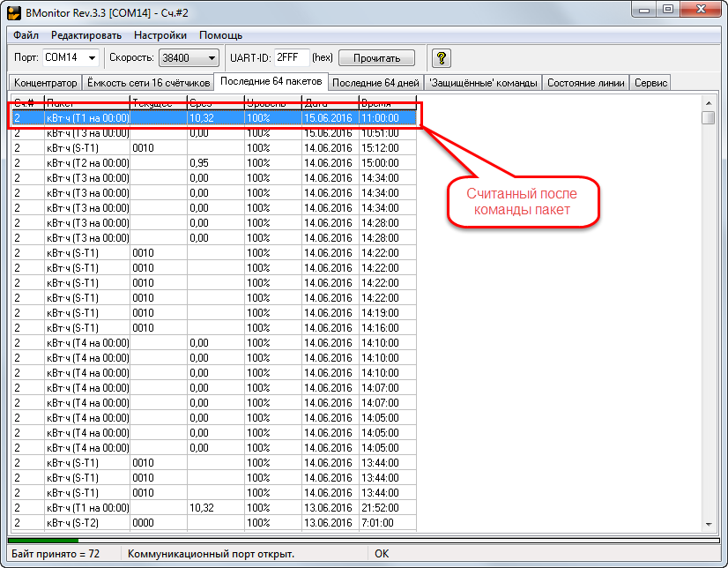Click the vertical scrollbar thumb
Viewport: 728px width, 568px height.
[x=709, y=117]
